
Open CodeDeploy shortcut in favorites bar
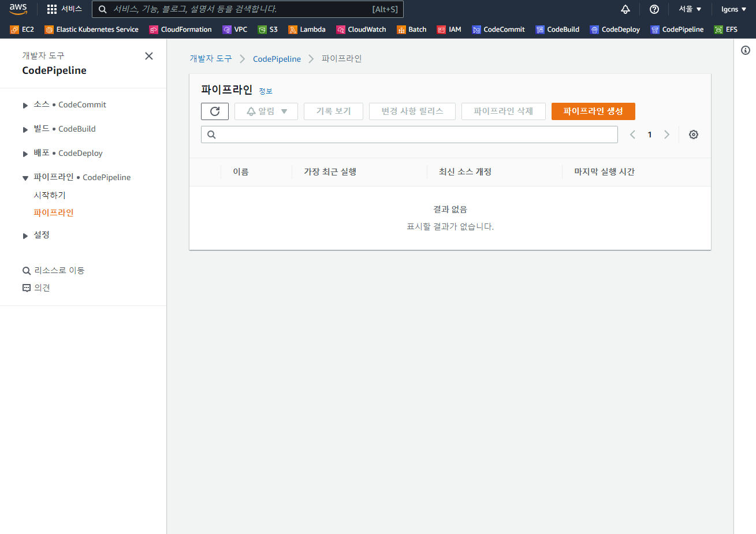615,29
